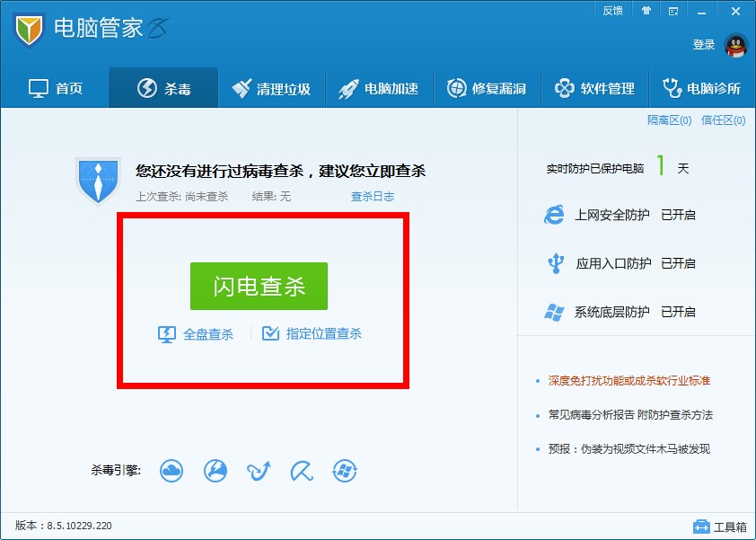The image size is (756, 540).
Task: Open the 查杀日志 scan log
Action: click(372, 196)
